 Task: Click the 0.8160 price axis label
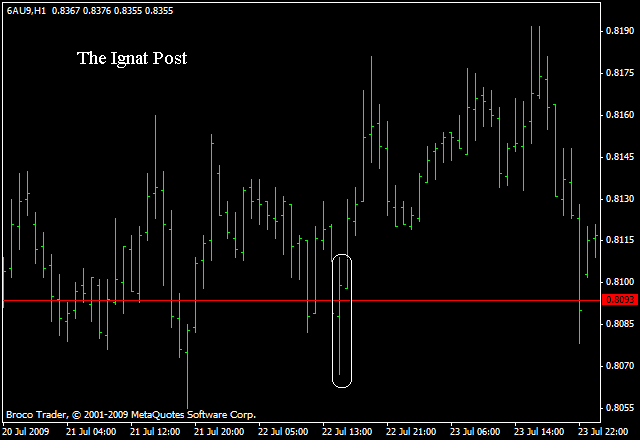[620, 115]
